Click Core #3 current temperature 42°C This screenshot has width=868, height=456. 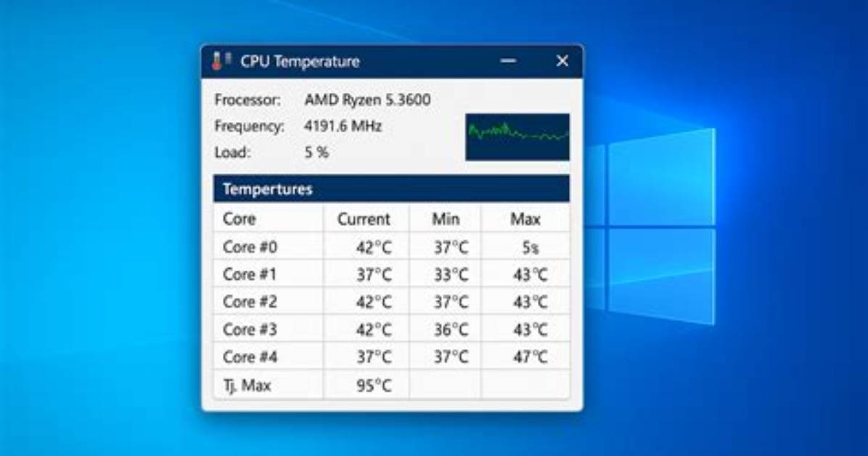click(374, 330)
